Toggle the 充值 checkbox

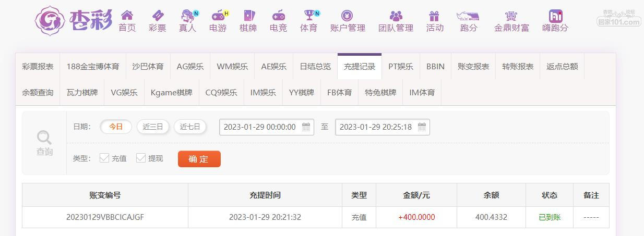pos(104,158)
